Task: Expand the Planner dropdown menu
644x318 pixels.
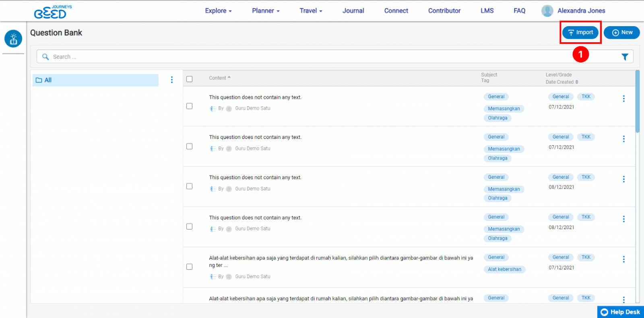Action: (266, 11)
